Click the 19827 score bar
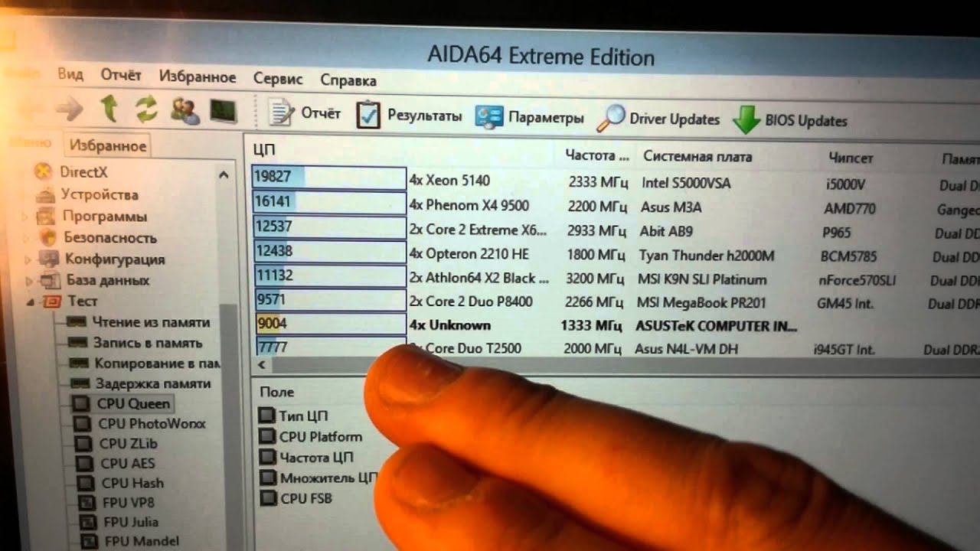 pyautogui.click(x=328, y=178)
